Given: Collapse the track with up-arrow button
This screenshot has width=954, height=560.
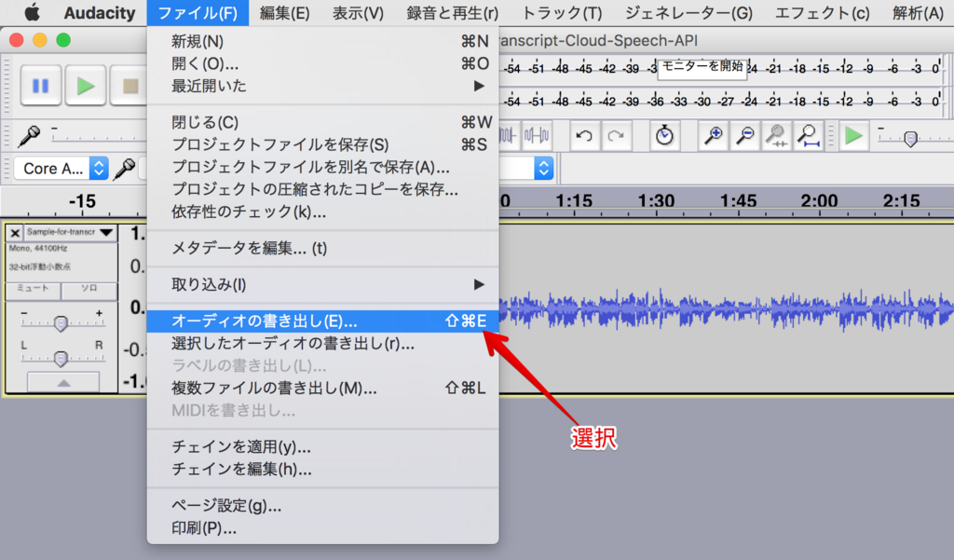Looking at the screenshot, I should (63, 382).
